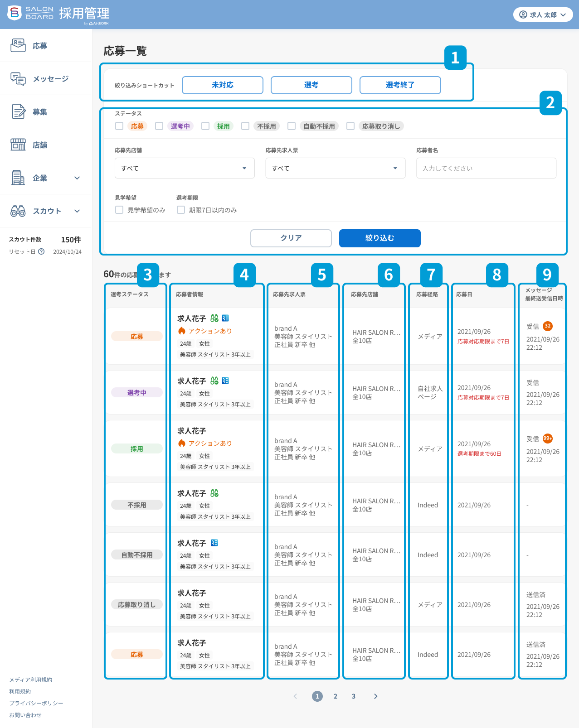Go to the next page with the right arrow
Viewport: 579px width, 728px height.
click(375, 696)
